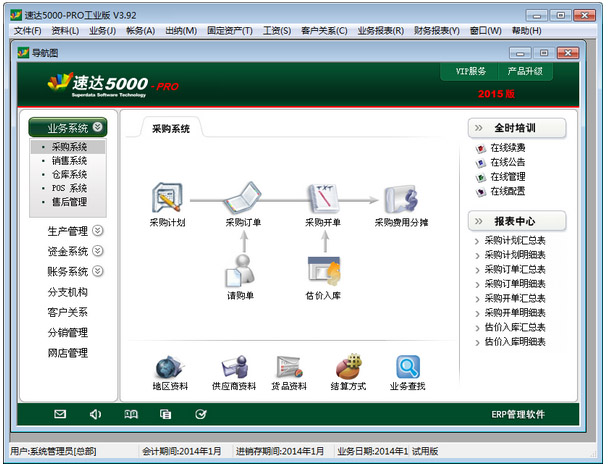The width and height of the screenshot is (611, 468).
Task: Click the speaker icon in bottom bar
Action: (95, 414)
